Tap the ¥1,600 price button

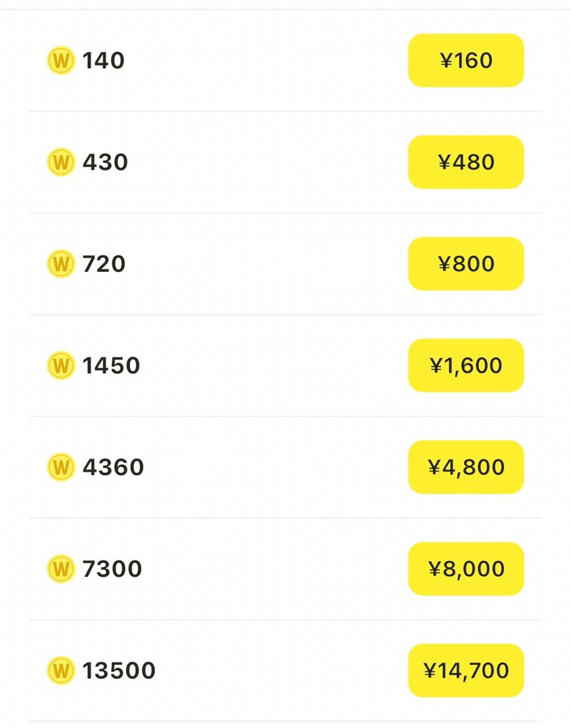pyautogui.click(x=466, y=365)
